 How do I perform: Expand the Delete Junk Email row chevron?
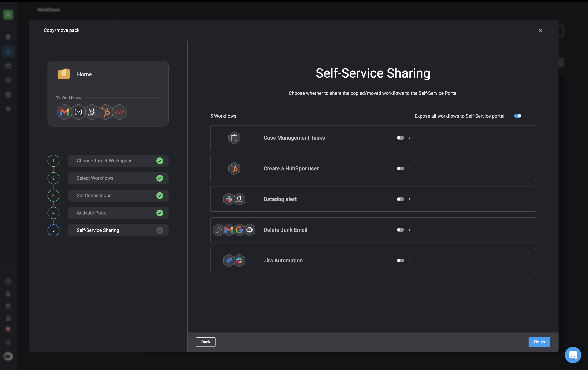409,230
